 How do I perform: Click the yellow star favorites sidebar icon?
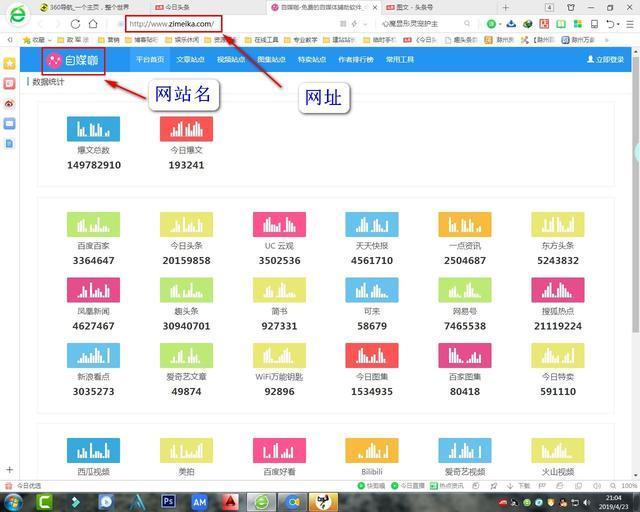coord(9,63)
